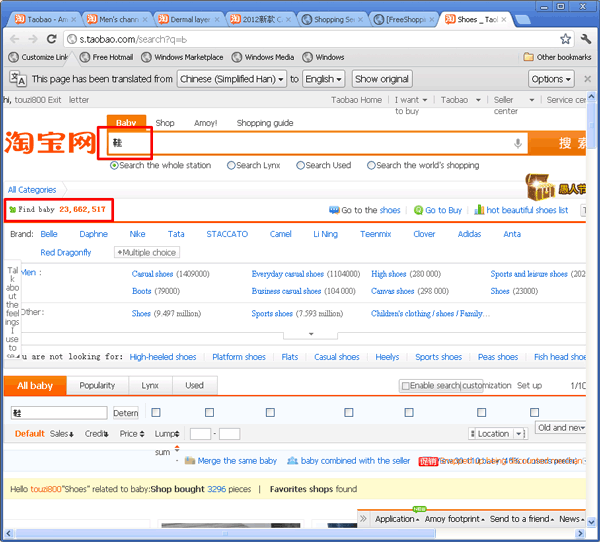Click horizontal scrollbar thumb
Screen dimensions: 600x542
click(225, 533)
